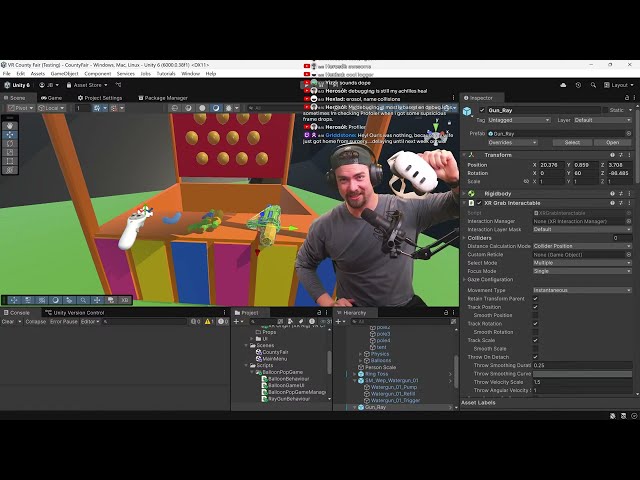Open Transform component help icon
640x480 pixels.
tap(612, 155)
